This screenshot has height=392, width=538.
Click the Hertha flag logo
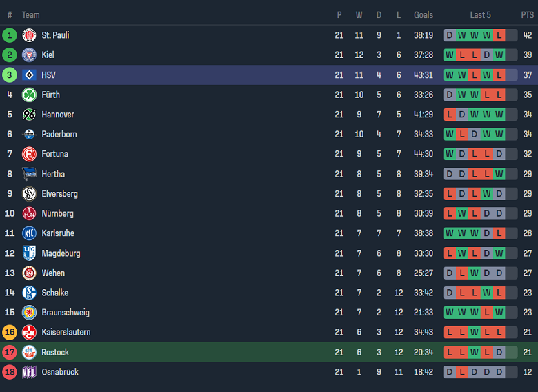(29, 174)
